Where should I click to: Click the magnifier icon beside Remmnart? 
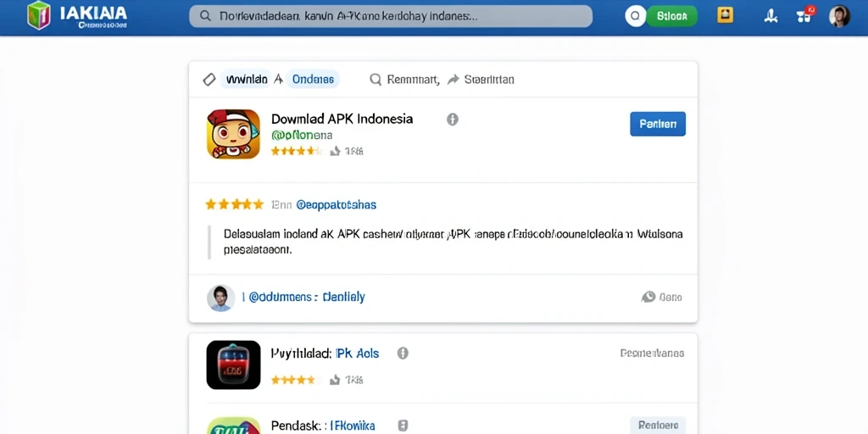coord(376,80)
